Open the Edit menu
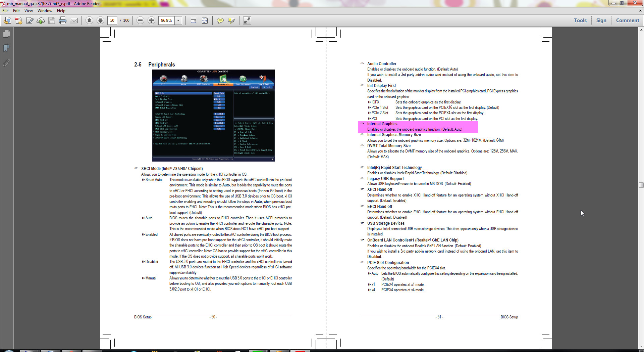 click(16, 11)
